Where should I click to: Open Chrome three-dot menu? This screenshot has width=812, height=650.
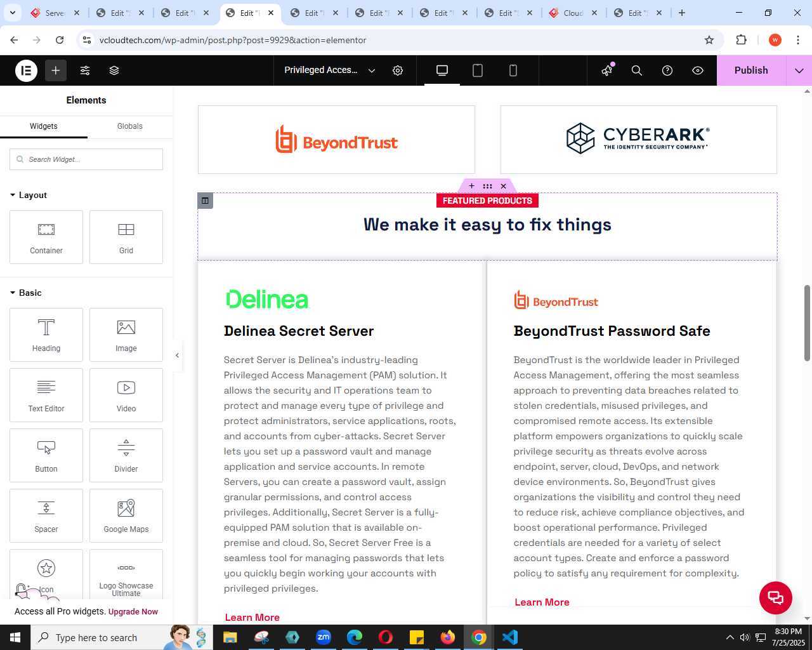pos(798,40)
